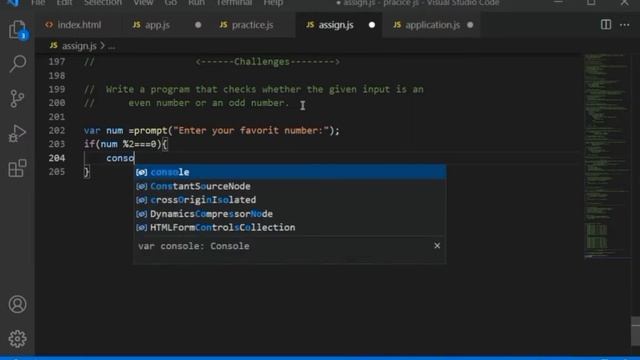Click unsaved dot on app.js tab
The image size is (640, 360).
198,25
